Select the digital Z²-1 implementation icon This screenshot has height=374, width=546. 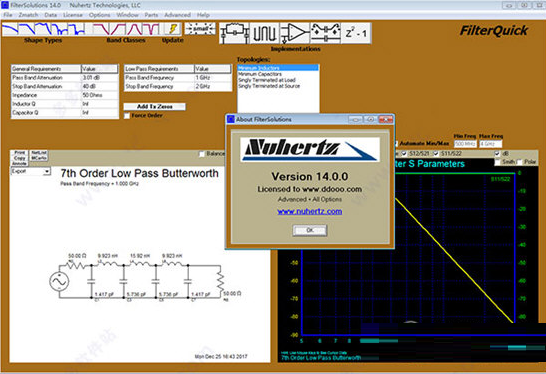(x=356, y=33)
